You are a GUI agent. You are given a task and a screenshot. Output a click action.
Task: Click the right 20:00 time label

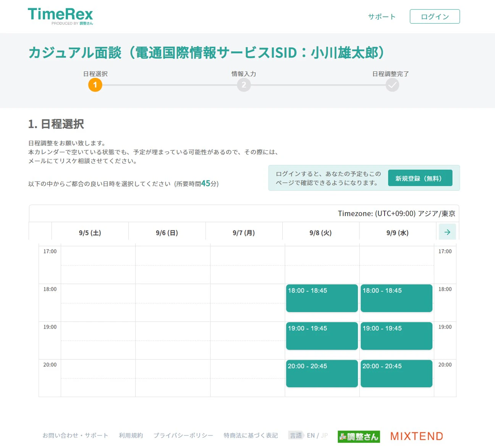(x=445, y=365)
